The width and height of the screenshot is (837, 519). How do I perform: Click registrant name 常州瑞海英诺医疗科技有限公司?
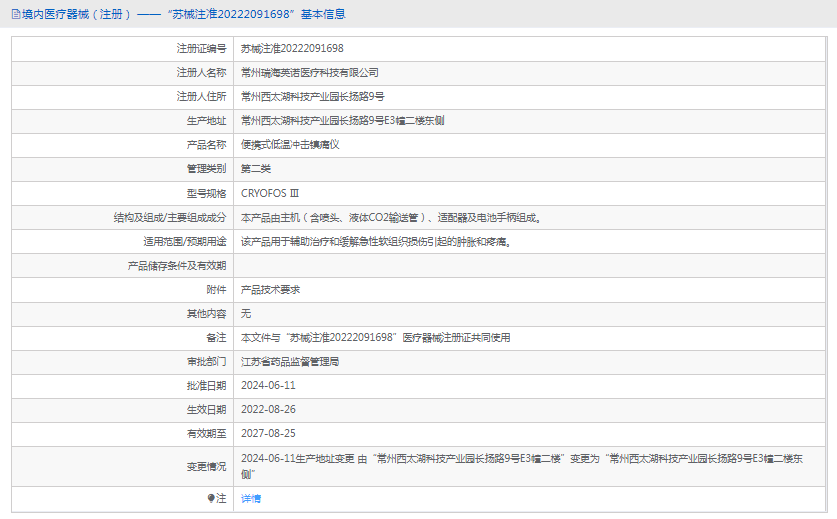click(310, 73)
